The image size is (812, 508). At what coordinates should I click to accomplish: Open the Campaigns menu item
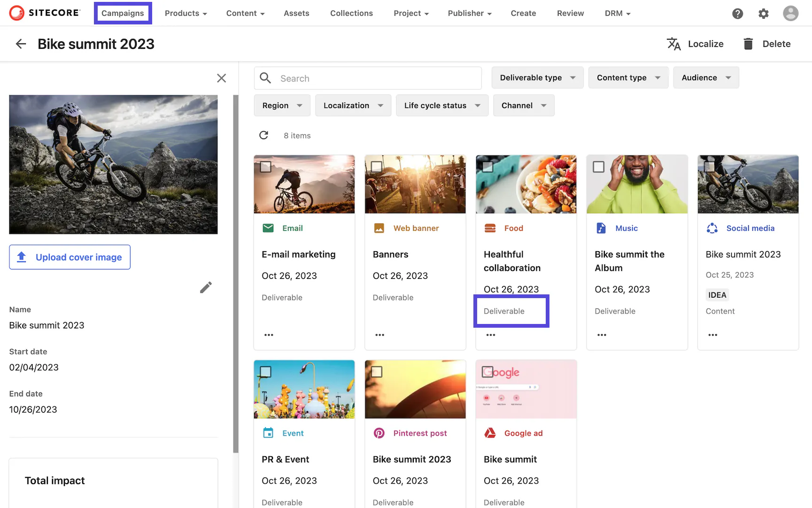coord(123,13)
